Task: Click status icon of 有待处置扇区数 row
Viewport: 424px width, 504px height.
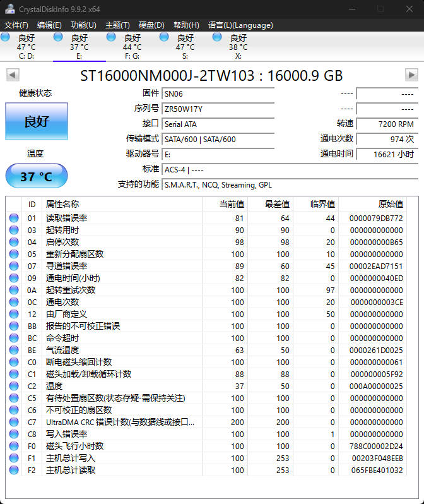Action: coord(14,398)
